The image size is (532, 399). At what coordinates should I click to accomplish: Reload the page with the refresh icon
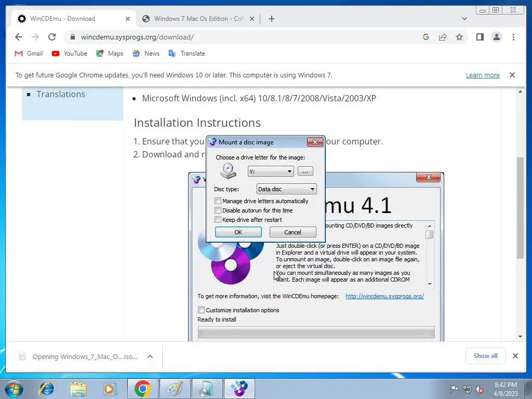tap(52, 37)
